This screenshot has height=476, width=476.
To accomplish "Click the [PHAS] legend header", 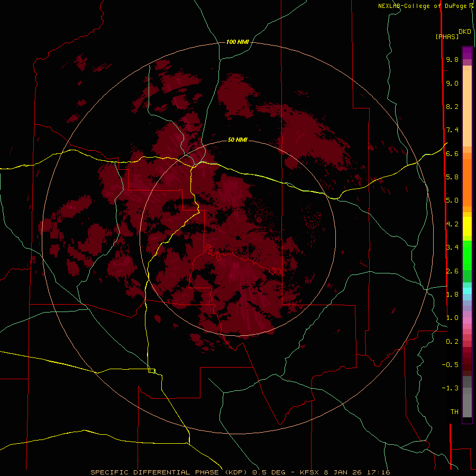I will point(447,36).
